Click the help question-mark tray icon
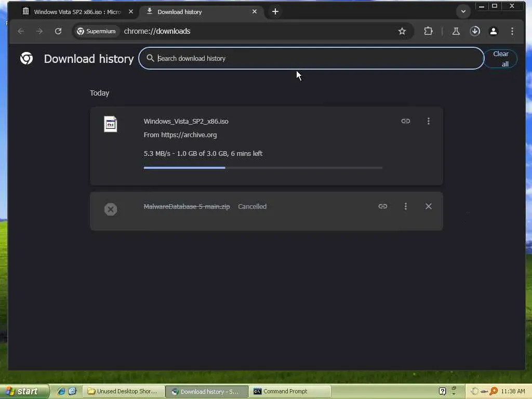Image resolution: width=532 pixels, height=399 pixels. pyautogui.click(x=442, y=391)
